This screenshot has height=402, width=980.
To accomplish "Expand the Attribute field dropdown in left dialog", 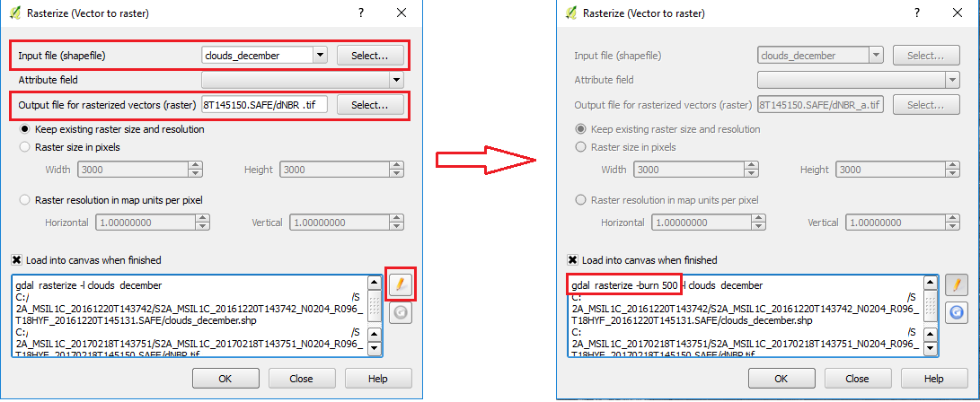I will [396, 80].
